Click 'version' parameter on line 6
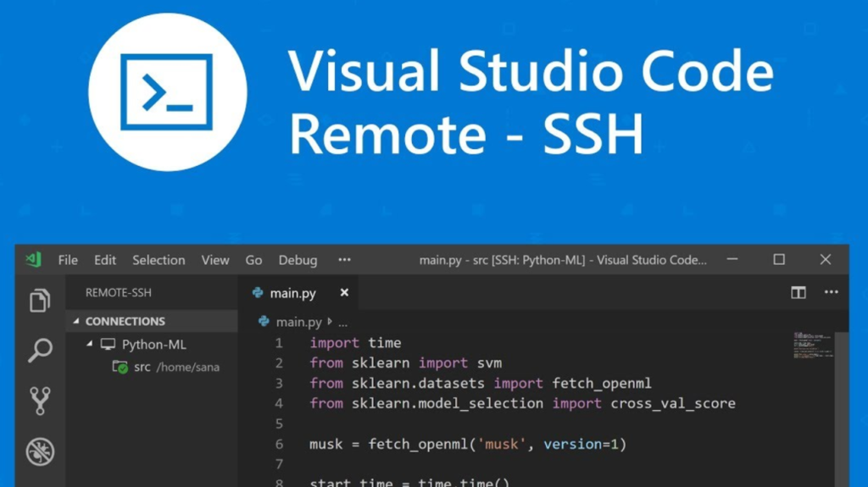Image resolution: width=868 pixels, height=487 pixels. pyautogui.click(x=572, y=444)
